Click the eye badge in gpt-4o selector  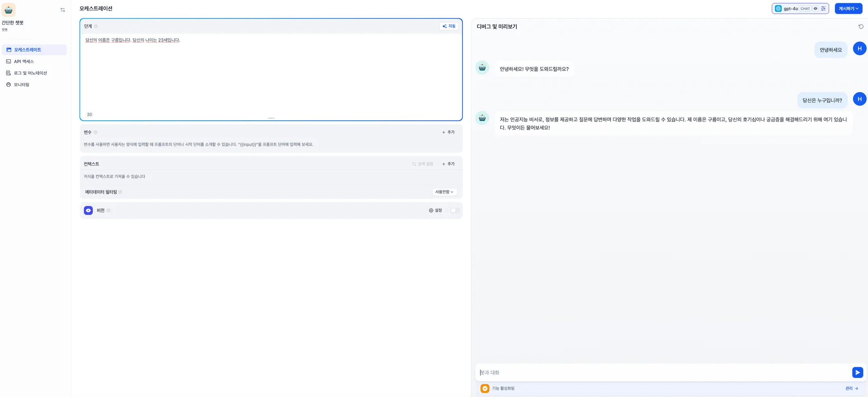(816, 9)
